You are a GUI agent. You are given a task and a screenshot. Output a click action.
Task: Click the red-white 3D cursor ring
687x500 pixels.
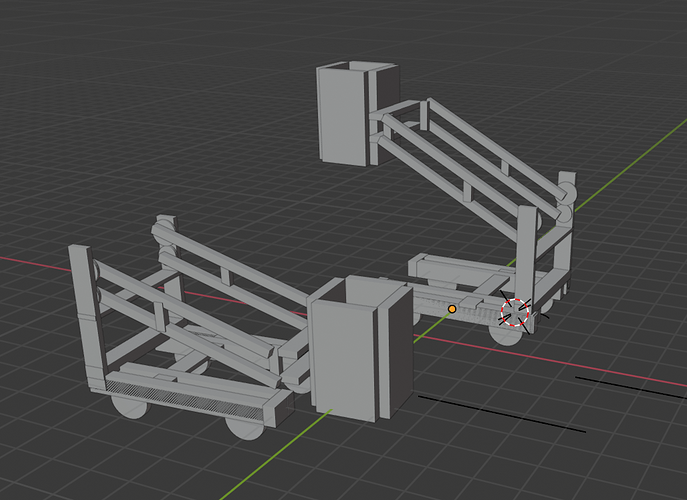click(515, 312)
